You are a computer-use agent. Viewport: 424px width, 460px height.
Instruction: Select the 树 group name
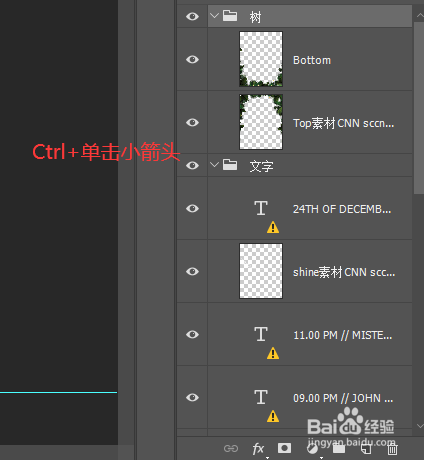click(255, 17)
